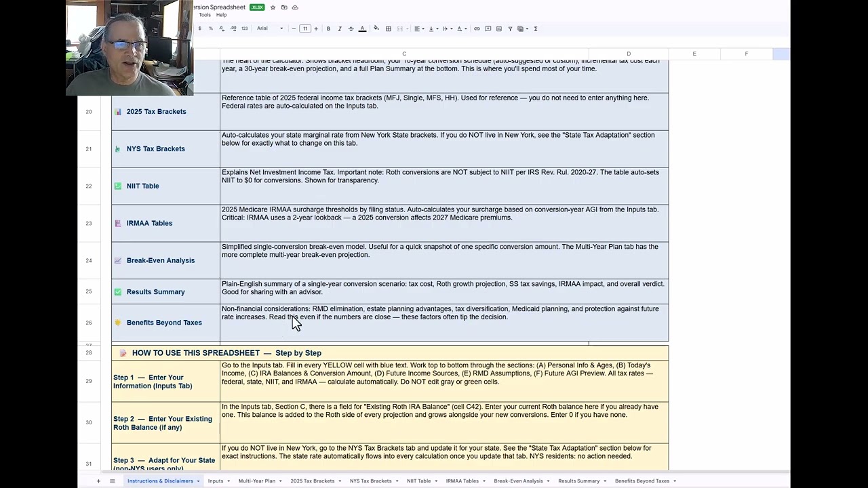Viewport: 868px width, 488px height.
Task: Star the spreadsheet document
Action: 273,7
